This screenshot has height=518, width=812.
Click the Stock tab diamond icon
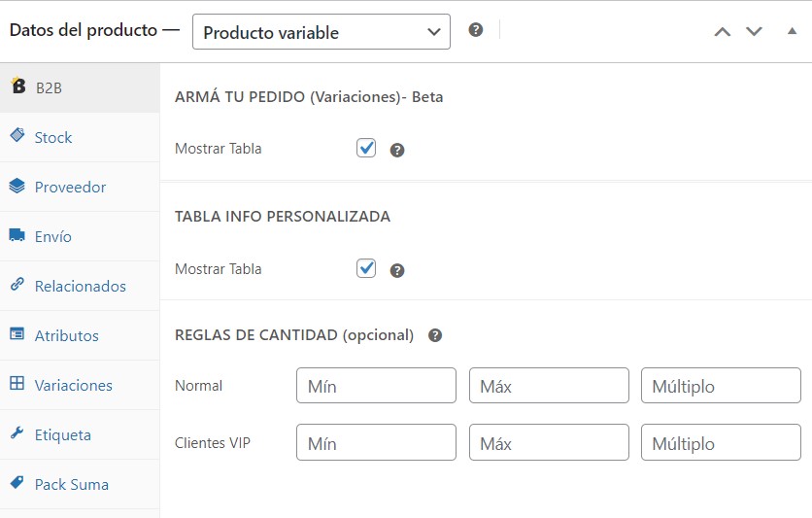[x=17, y=135]
